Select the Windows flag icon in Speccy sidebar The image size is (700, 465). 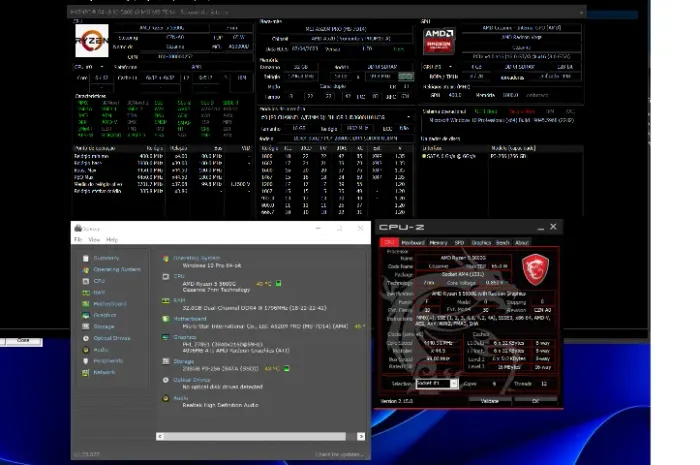coord(86,270)
